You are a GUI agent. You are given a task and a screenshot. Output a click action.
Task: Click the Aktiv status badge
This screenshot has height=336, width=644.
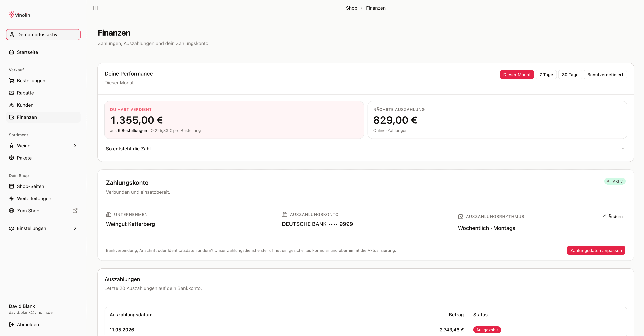coord(615,181)
